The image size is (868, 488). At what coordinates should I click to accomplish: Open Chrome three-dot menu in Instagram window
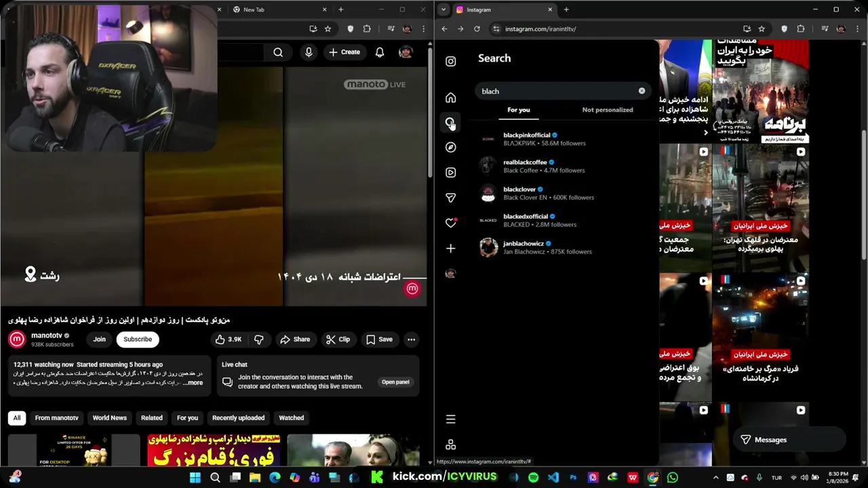(x=857, y=29)
